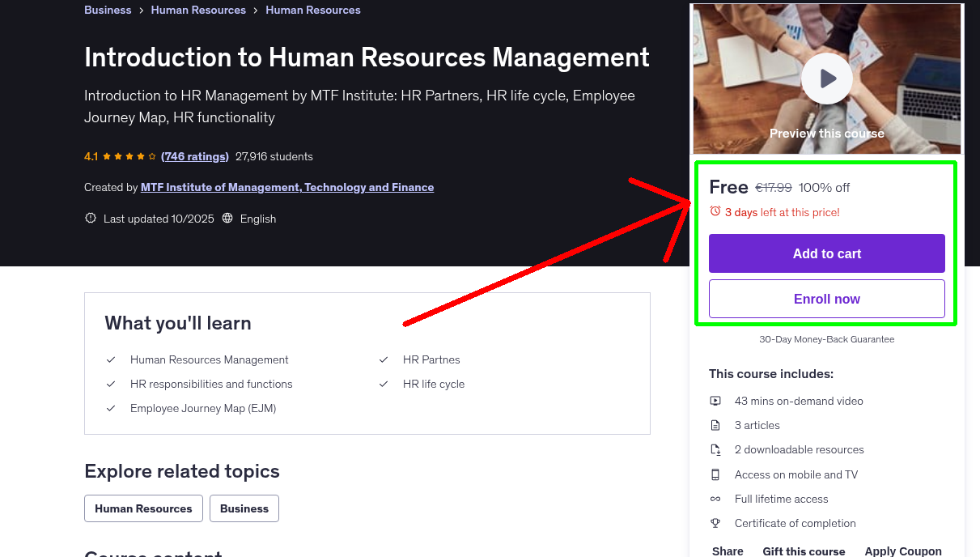Click the articles document icon
Viewport: 980px width, 557px height.
(715, 425)
